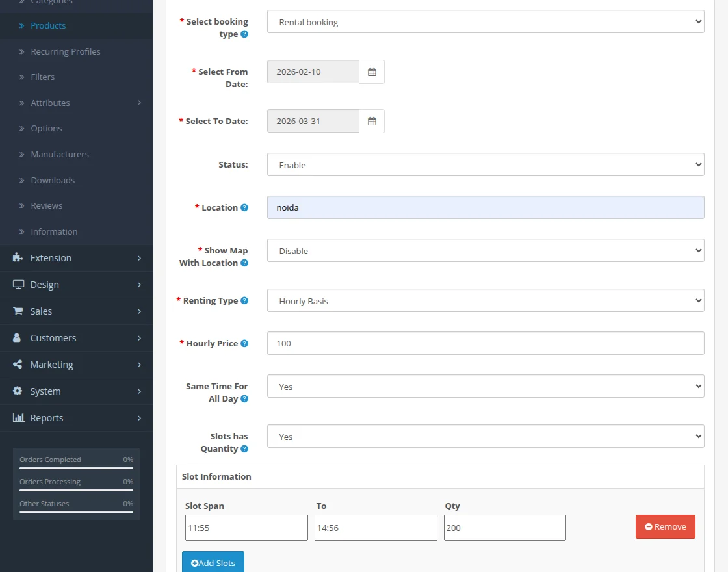Click the help icon beside Hourly Price
This screenshot has height=572, width=728.
coord(244,344)
